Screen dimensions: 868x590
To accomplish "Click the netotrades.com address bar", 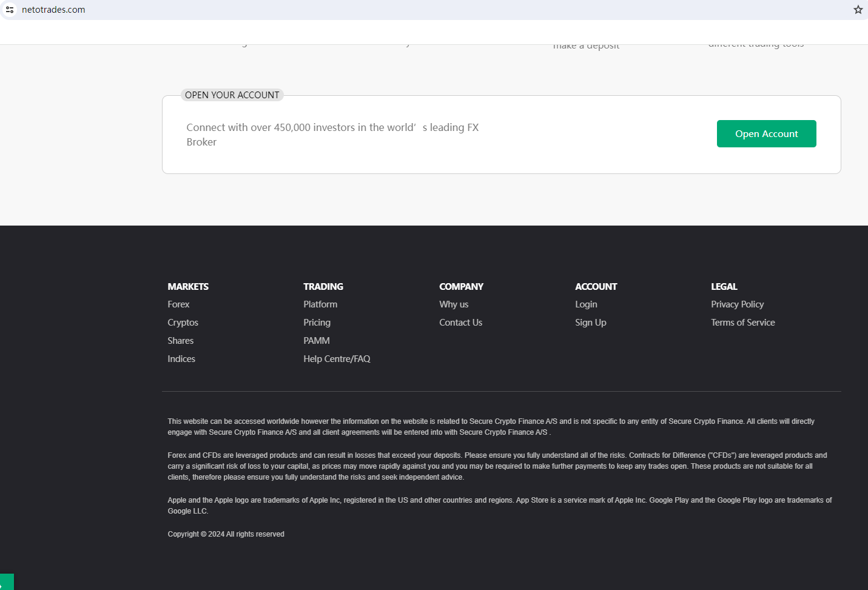I will pyautogui.click(x=53, y=10).
